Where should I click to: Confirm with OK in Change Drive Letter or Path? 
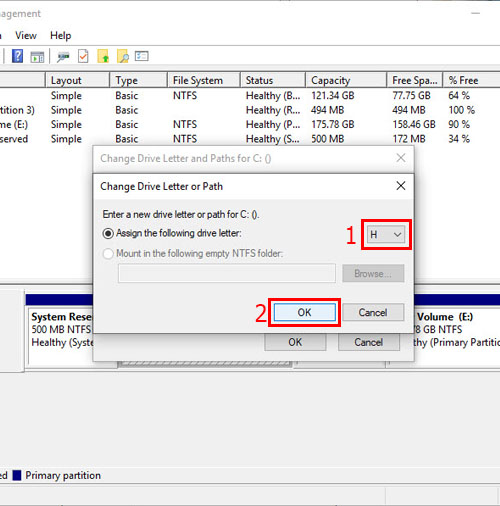304,312
